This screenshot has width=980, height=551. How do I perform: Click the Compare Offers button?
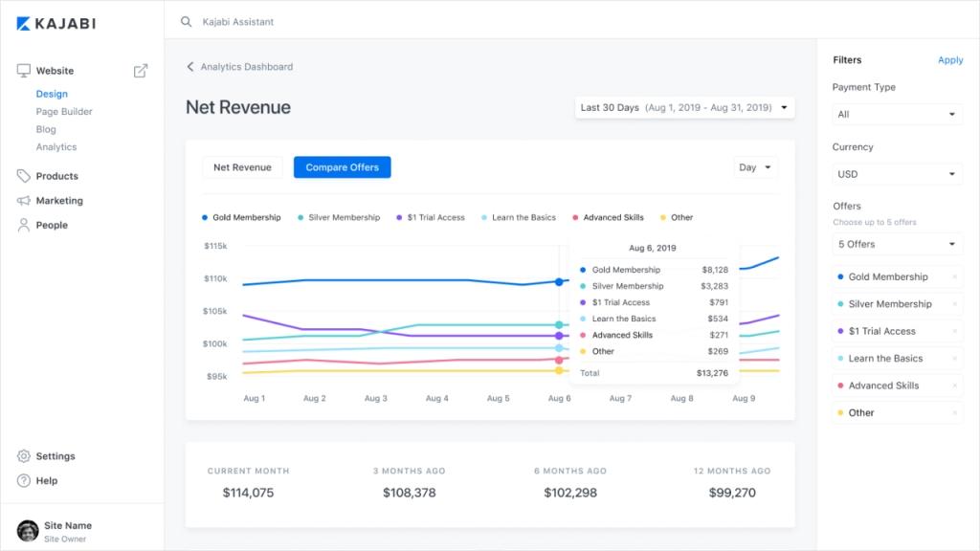click(342, 167)
